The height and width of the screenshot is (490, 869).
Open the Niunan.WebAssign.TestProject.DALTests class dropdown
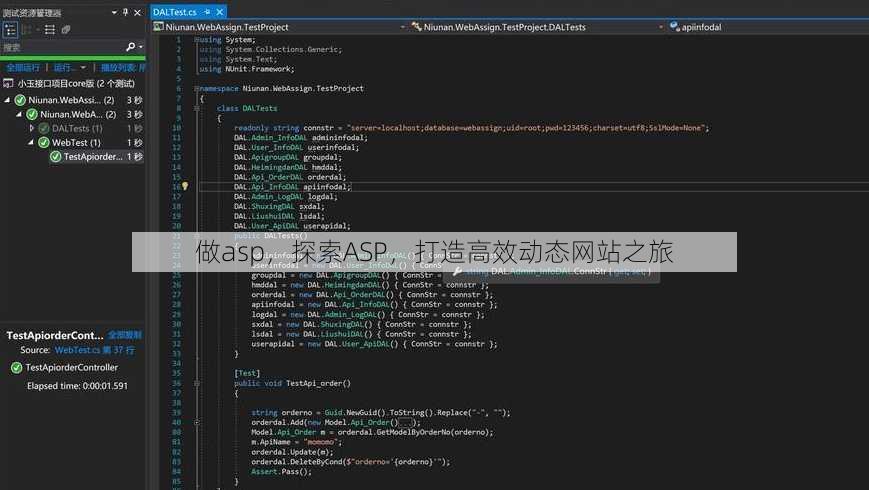pos(661,27)
